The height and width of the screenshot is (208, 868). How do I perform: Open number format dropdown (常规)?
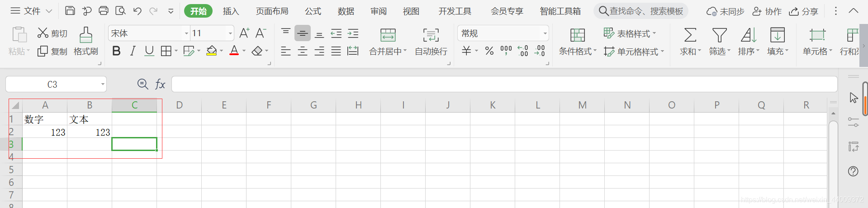pos(545,33)
